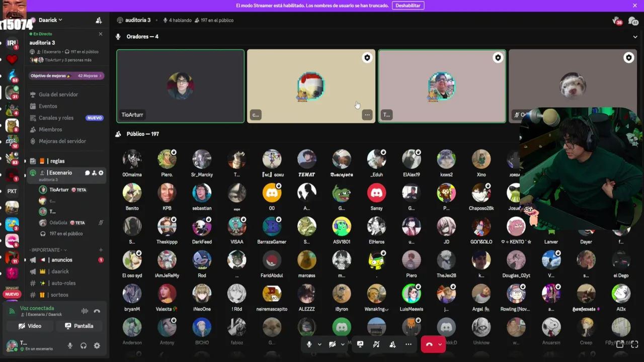Viewport: 644px width, 362px height.
Task: Click Deshabilitar to turn off streamer mode
Action: [x=408, y=6]
